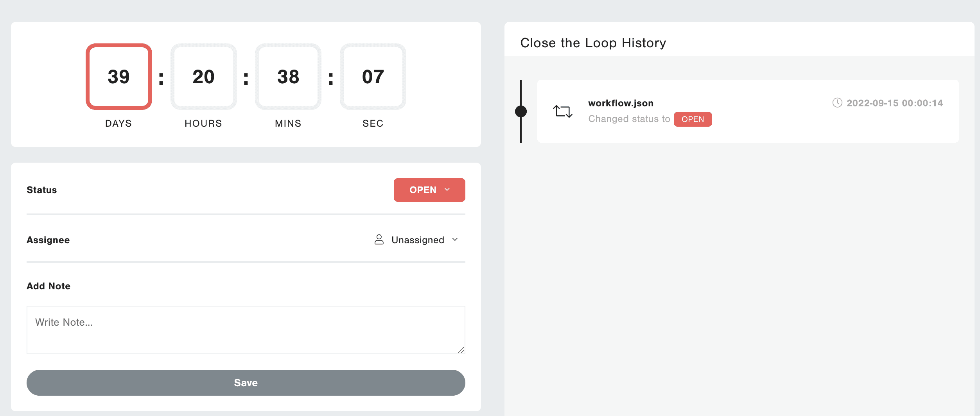This screenshot has width=980, height=416.
Task: Select the DAYS countdown box showing 39
Action: coord(119,77)
